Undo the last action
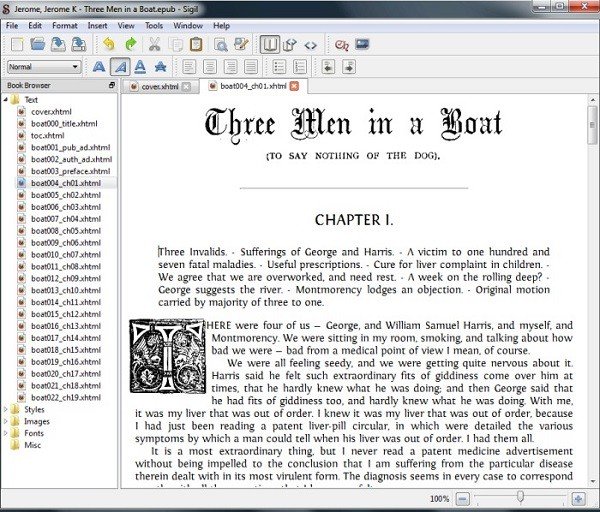Image resolution: width=600 pixels, height=512 pixels. coord(109,45)
